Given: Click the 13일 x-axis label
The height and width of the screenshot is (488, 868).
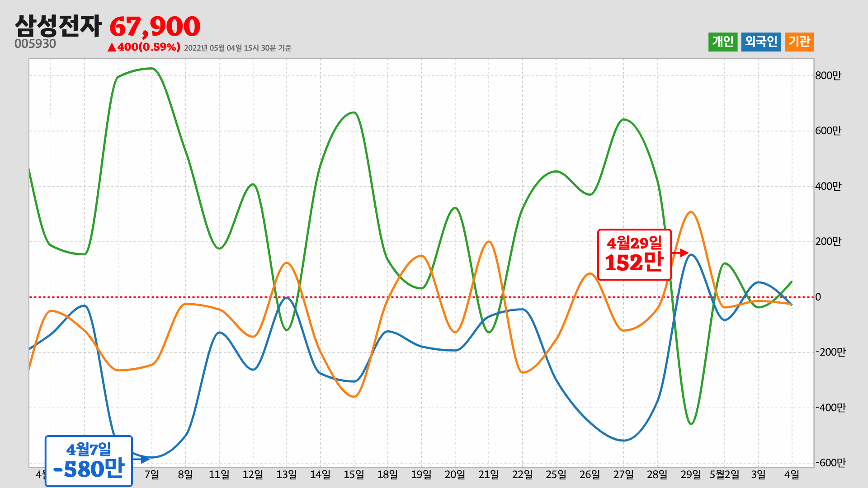Looking at the screenshot, I should point(287,474).
